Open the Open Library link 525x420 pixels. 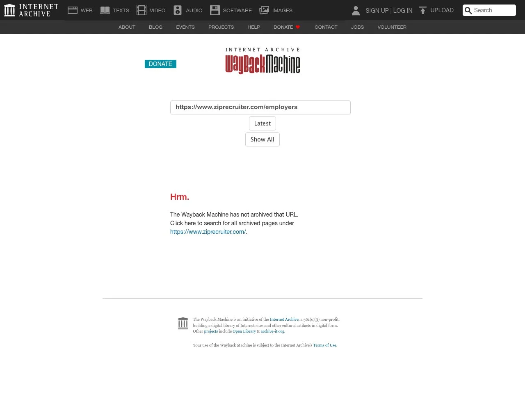point(244,331)
